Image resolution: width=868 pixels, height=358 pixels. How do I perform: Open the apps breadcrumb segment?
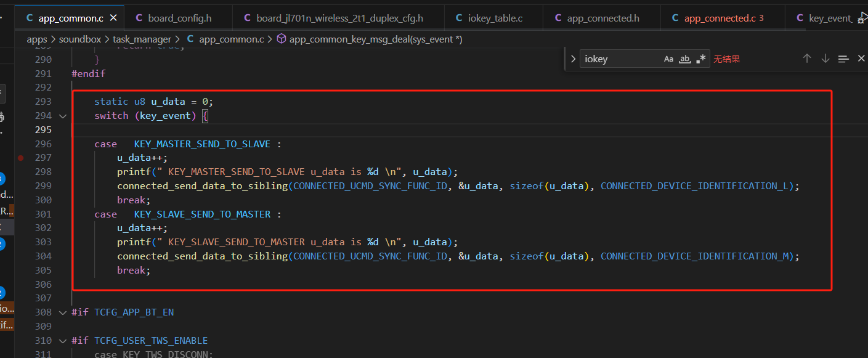coord(37,39)
